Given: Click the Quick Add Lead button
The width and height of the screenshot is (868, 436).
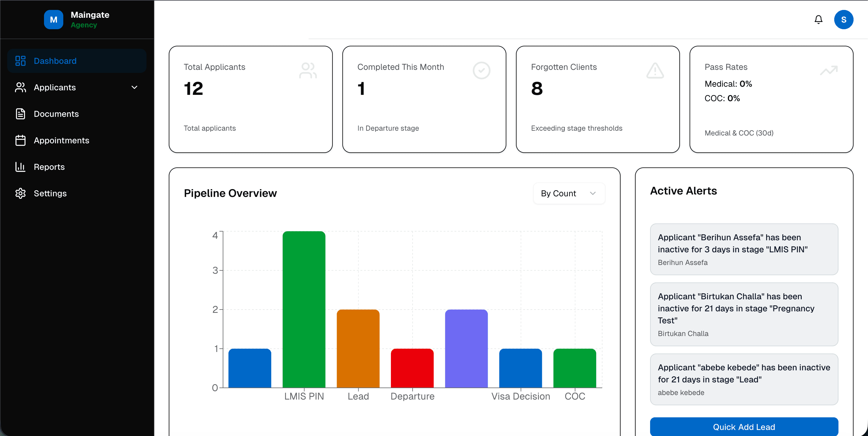Looking at the screenshot, I should click(x=744, y=427).
